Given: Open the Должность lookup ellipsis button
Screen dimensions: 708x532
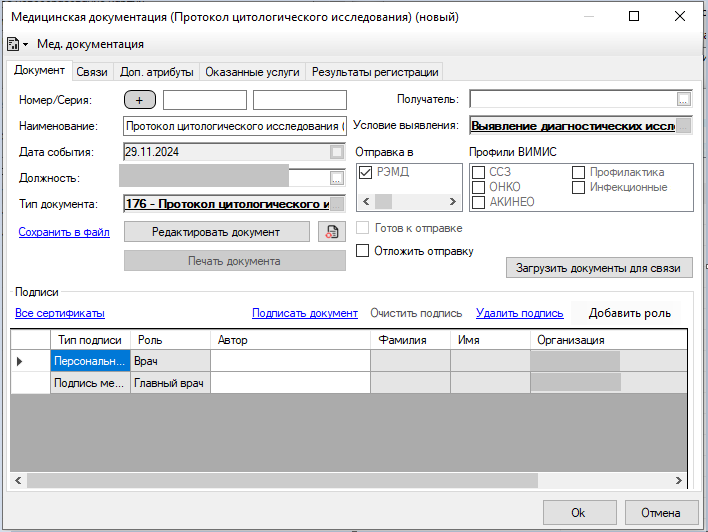Looking at the screenshot, I should (336, 178).
